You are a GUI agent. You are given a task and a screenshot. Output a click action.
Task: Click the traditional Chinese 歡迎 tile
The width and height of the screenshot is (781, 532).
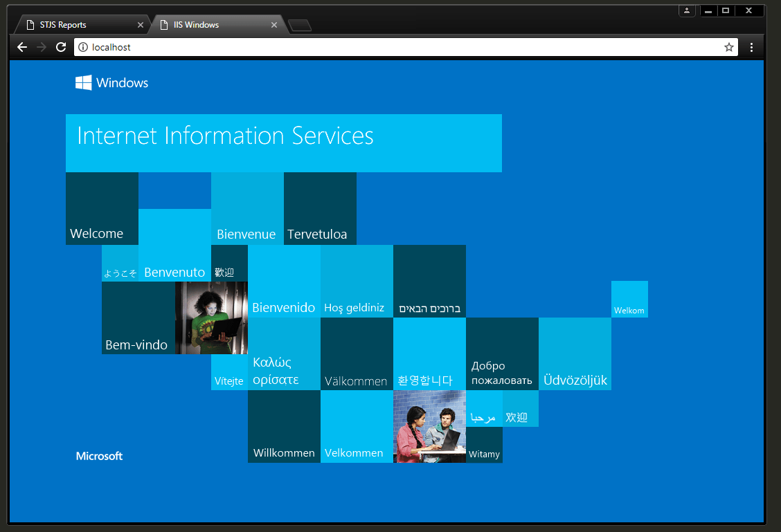[229, 264]
